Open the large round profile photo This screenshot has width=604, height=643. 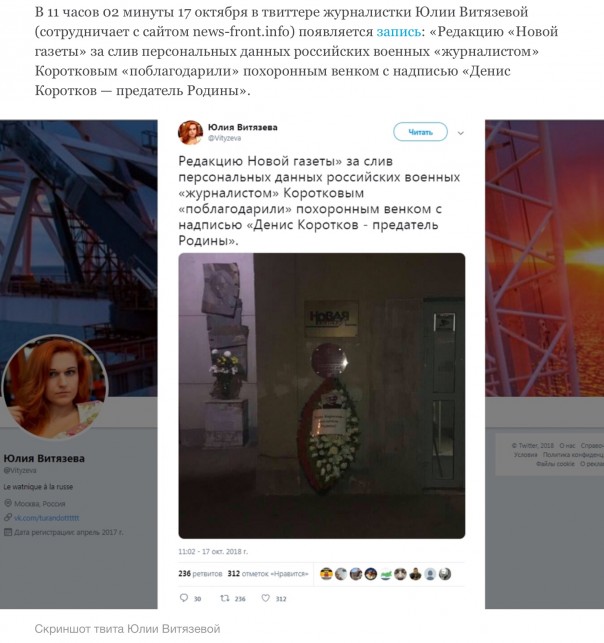[x=55, y=388]
